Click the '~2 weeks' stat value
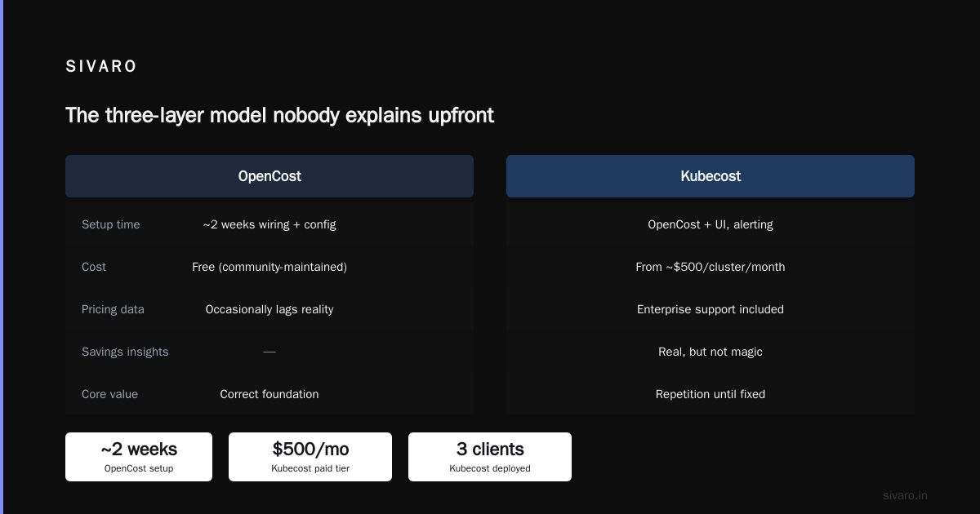 tap(139, 450)
